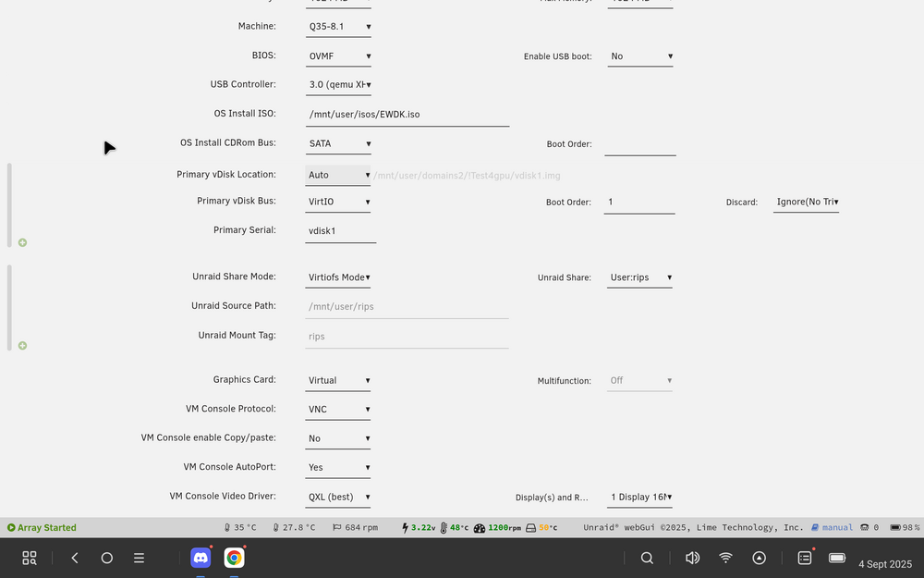Click the green 48°c thermometer reading
Image resolution: width=924 pixels, height=578 pixels.
[x=455, y=528]
